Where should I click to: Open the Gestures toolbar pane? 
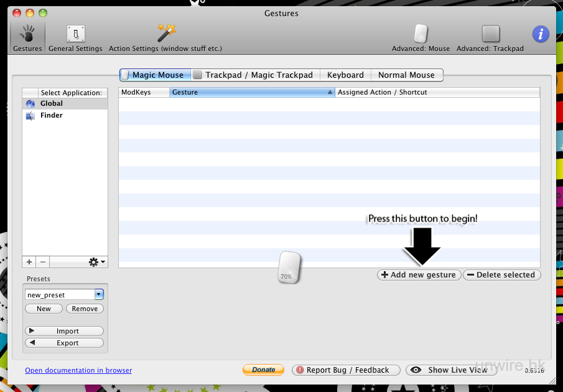[x=27, y=38]
